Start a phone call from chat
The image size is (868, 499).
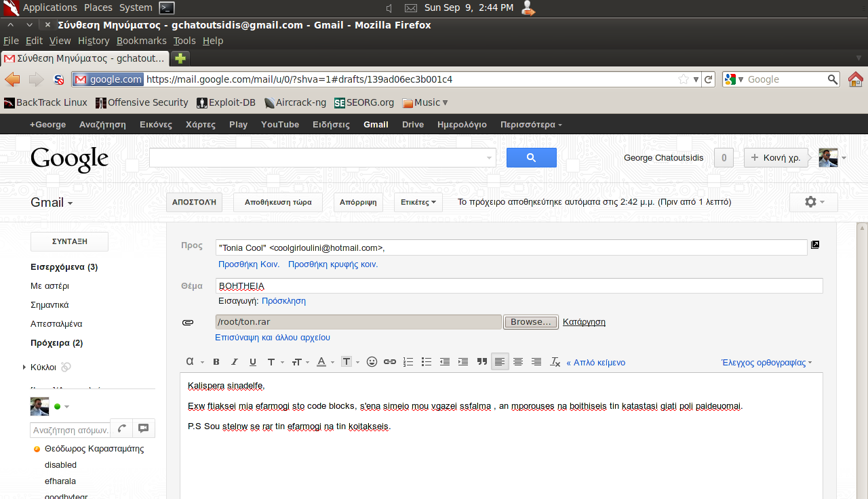pyautogui.click(x=121, y=428)
